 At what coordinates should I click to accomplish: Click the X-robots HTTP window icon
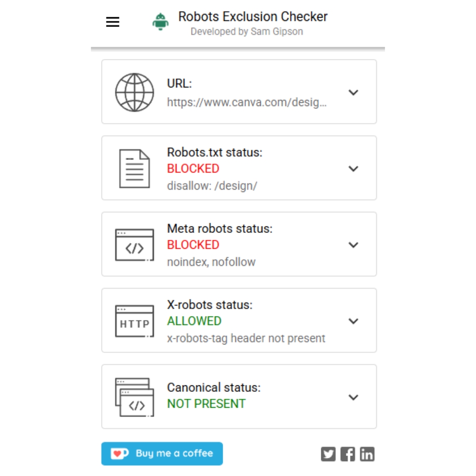(x=134, y=321)
